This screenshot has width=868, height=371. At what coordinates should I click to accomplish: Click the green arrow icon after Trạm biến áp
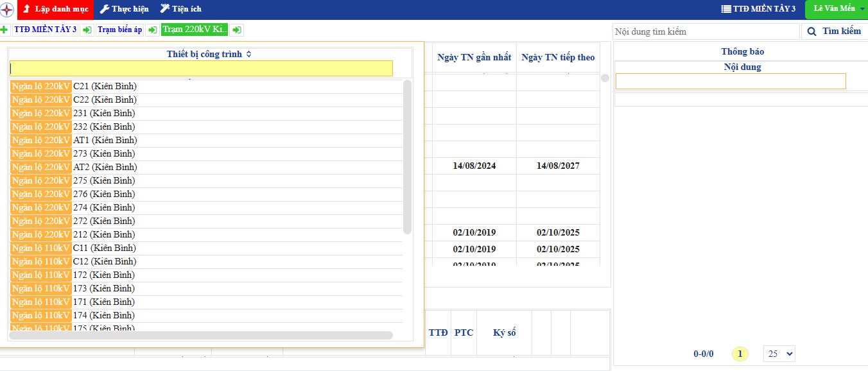[152, 30]
